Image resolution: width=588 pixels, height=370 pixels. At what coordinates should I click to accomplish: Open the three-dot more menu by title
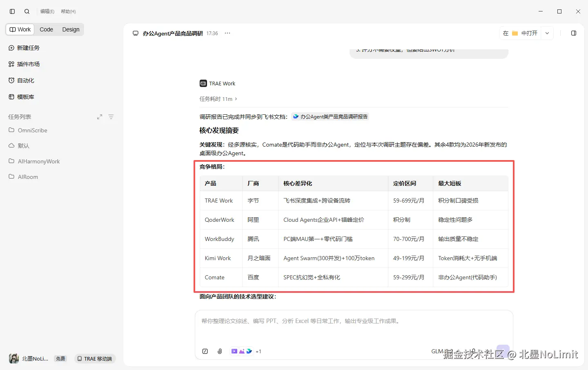coord(227,33)
